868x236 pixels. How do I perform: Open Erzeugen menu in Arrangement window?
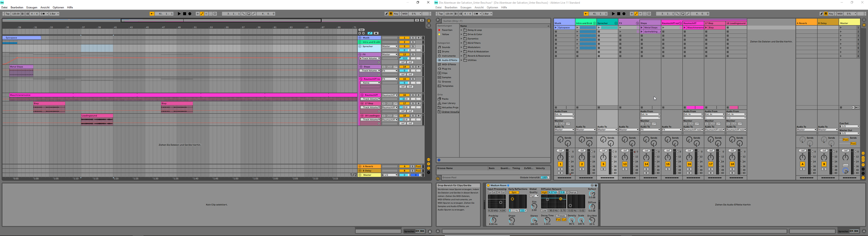32,7
